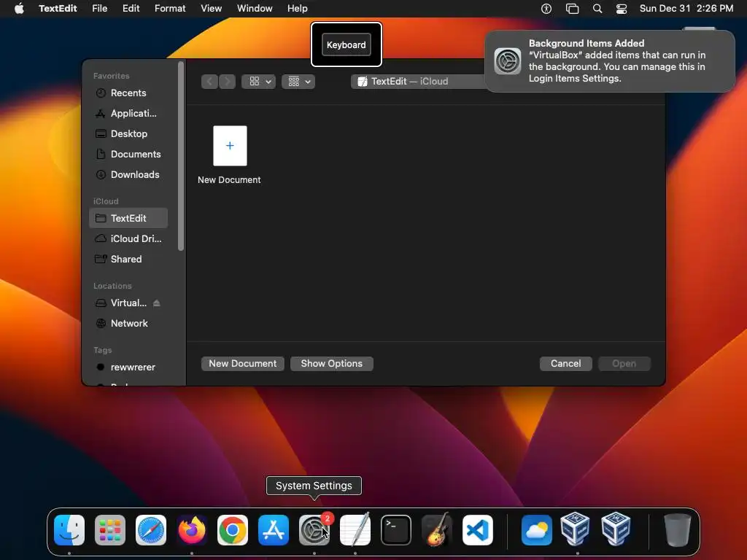
Task: Select Shared in the sidebar
Action: click(x=128, y=259)
